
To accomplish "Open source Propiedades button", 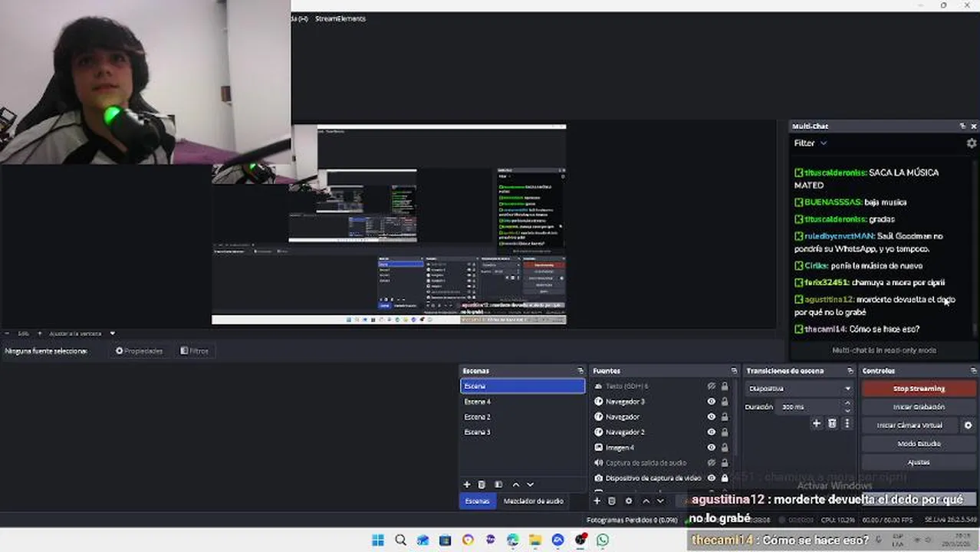I will (139, 351).
